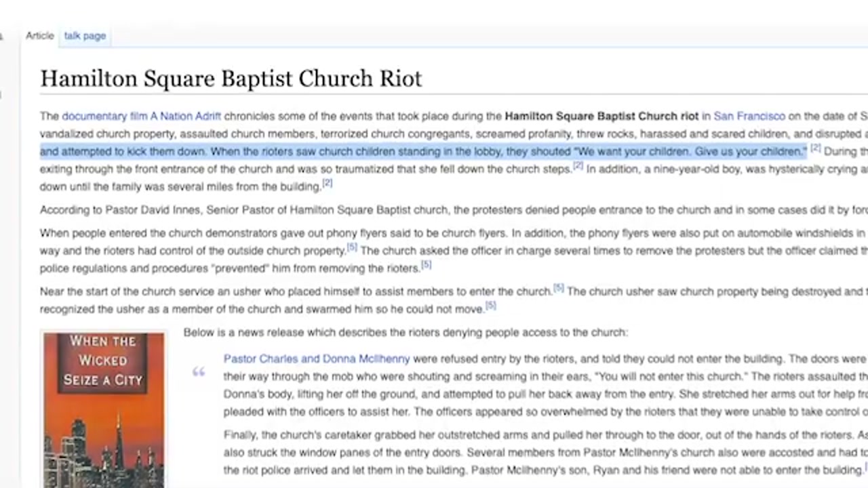Click the "Finally, the church's caretaker" quote paragraph
This screenshot has width=868, height=488.
tap(475, 435)
